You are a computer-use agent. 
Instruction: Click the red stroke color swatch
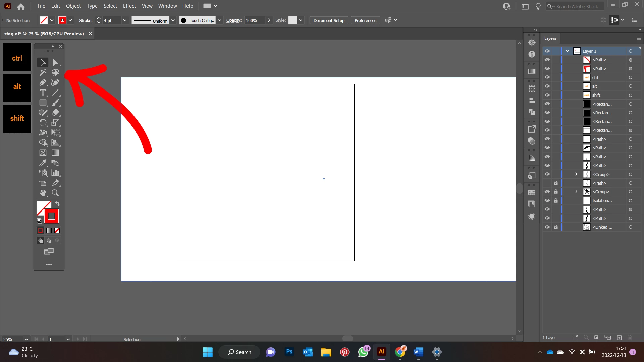(x=51, y=216)
